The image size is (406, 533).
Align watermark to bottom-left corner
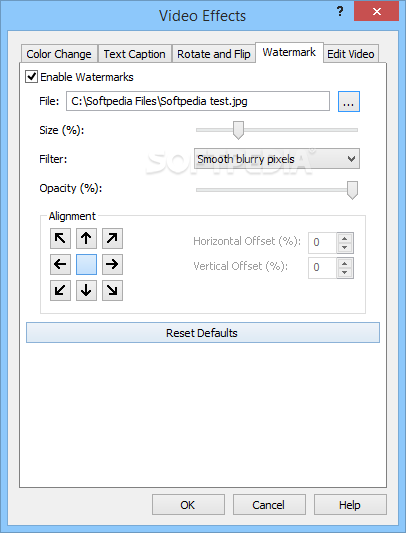[x=60, y=290]
